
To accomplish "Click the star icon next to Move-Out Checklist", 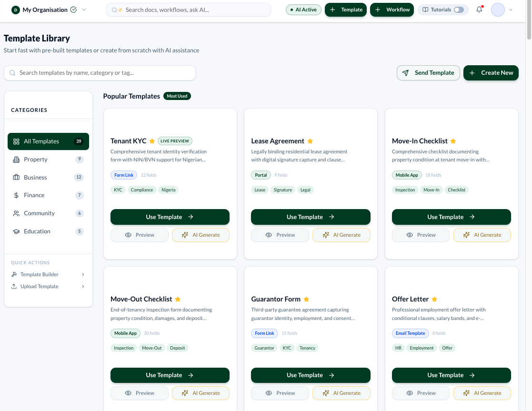I will point(178,299).
